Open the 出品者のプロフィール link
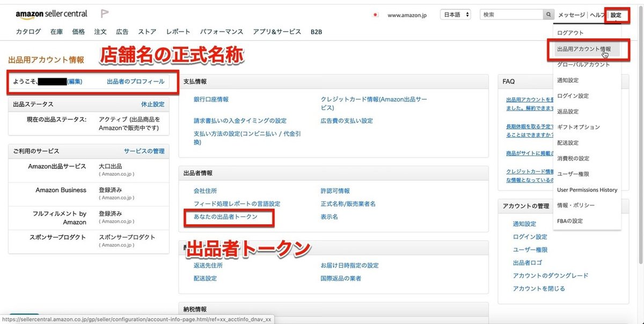Image resolution: width=644 pixels, height=324 pixels. (x=136, y=82)
